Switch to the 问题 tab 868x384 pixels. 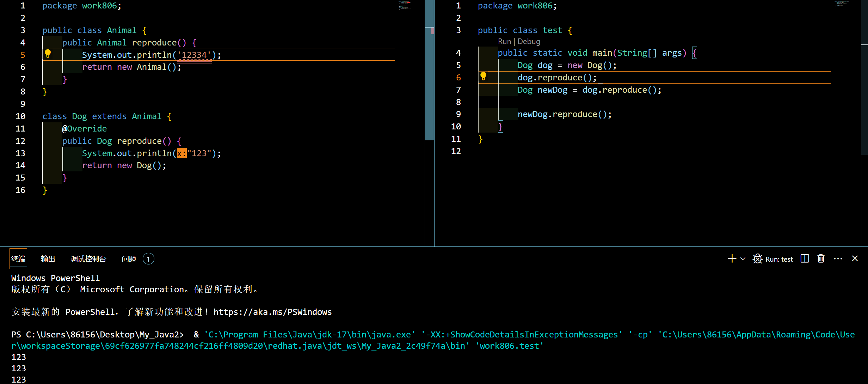[x=129, y=259]
